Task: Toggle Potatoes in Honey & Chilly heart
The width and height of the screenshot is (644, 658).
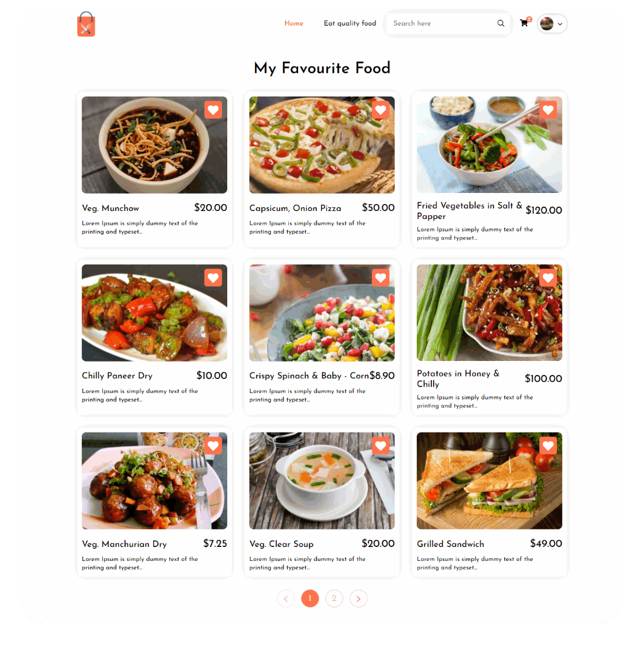Action: 548,278
